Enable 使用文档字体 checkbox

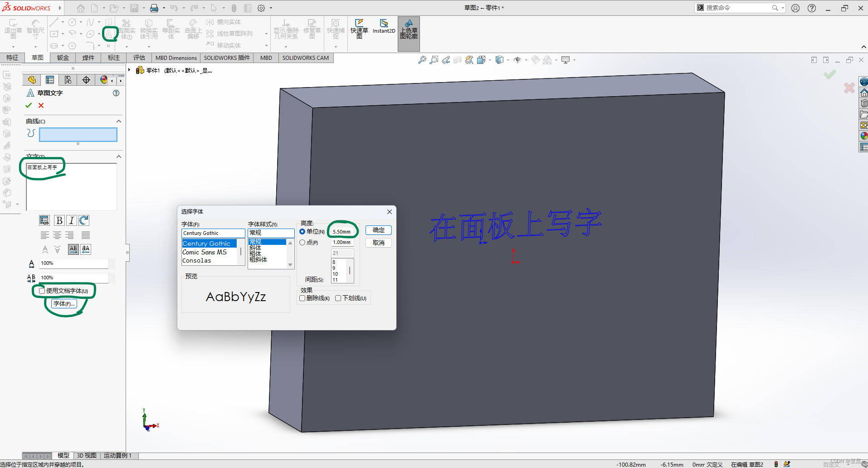42,291
